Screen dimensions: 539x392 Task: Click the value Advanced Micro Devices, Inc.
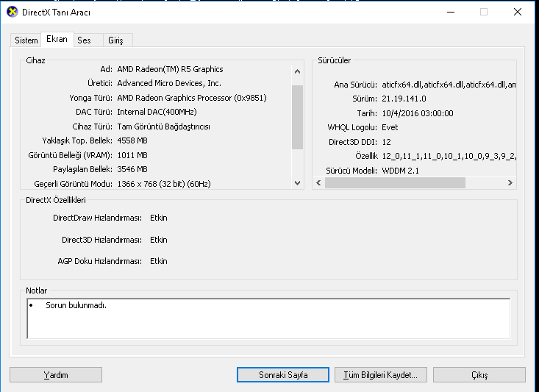pos(169,83)
